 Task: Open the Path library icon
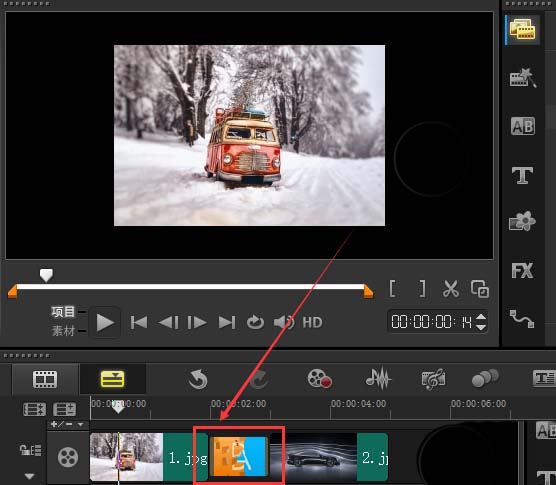[x=522, y=318]
